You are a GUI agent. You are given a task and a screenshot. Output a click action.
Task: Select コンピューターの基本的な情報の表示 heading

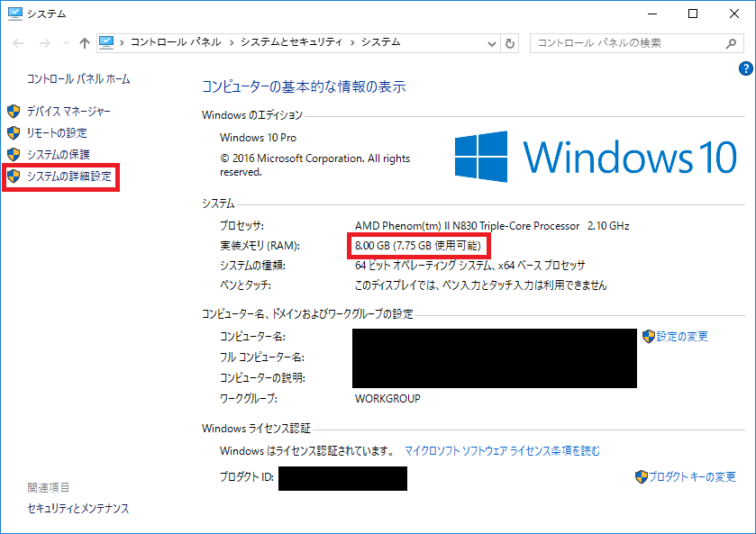click(x=304, y=86)
